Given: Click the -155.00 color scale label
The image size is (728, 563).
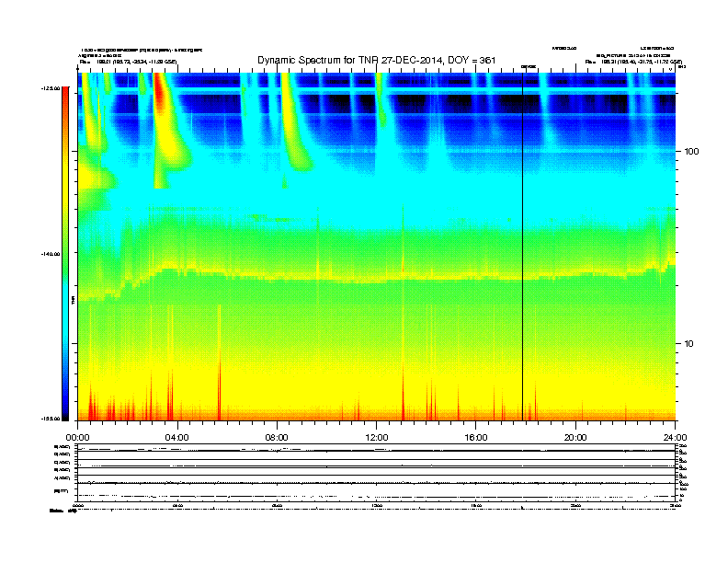Looking at the screenshot, I should [51, 419].
